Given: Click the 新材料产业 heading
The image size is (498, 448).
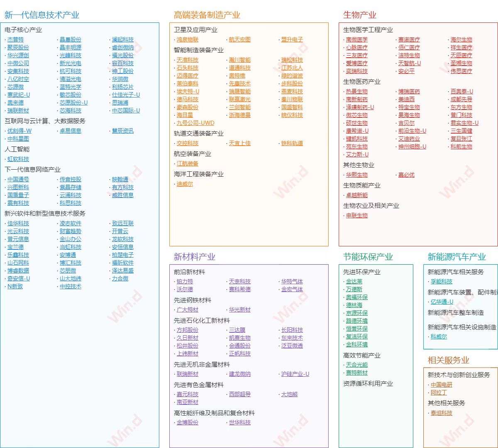Looking at the screenshot, I should click(x=194, y=257).
